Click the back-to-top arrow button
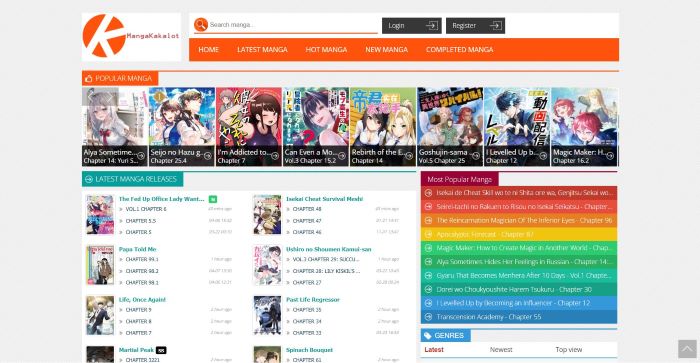The image size is (700, 363). 687,349
